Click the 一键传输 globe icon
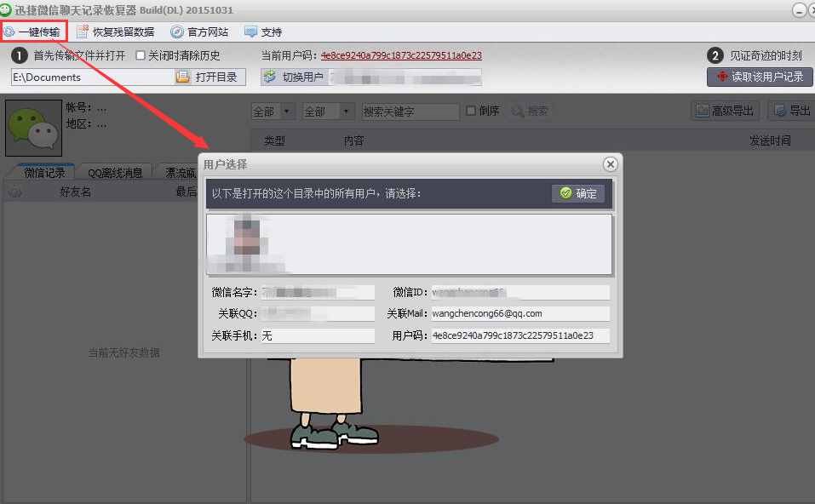Screen dimensions: 815x504 click(9, 32)
